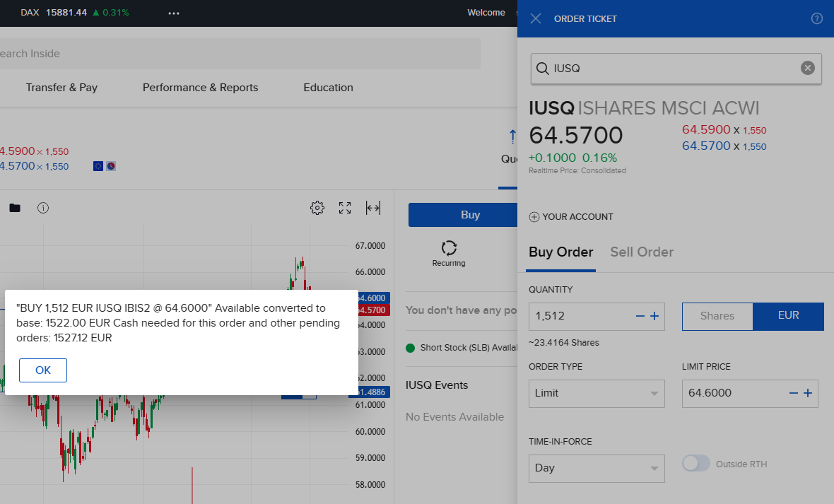Open Education menu
The image size is (834, 504).
tap(328, 87)
